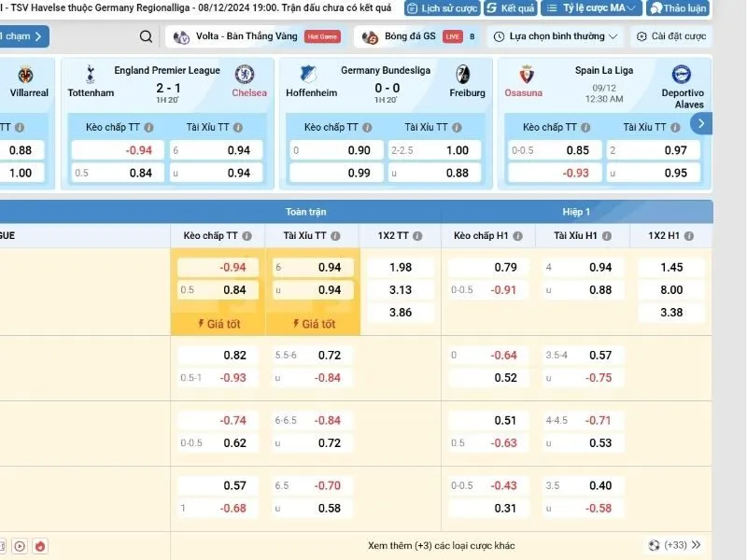This screenshot has height=560, width=747.
Task: Select the 1.98 odds in 1X2 TT
Action: coord(400,268)
